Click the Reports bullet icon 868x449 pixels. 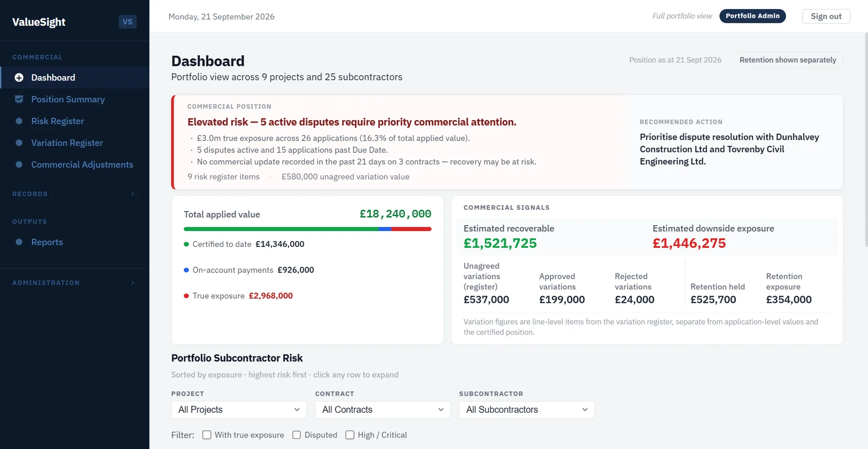tap(19, 242)
